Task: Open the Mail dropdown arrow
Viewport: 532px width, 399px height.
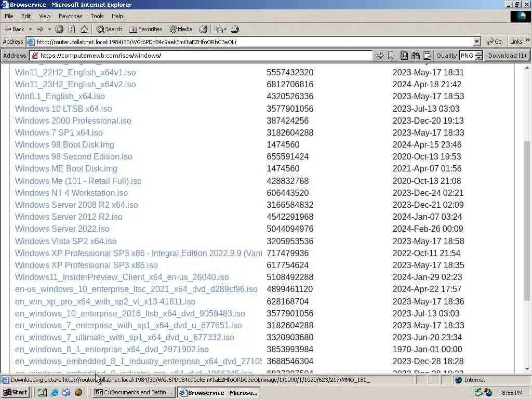Action: 225,29
